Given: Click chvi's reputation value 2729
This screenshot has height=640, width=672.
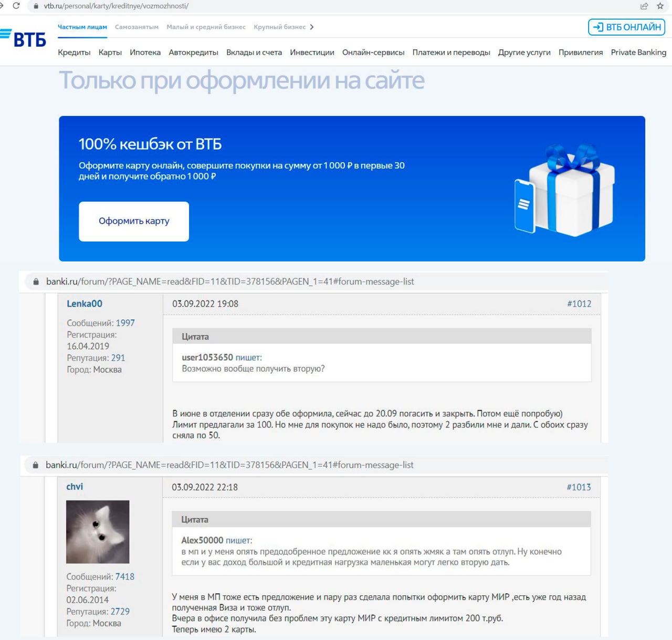Looking at the screenshot, I should (120, 612).
